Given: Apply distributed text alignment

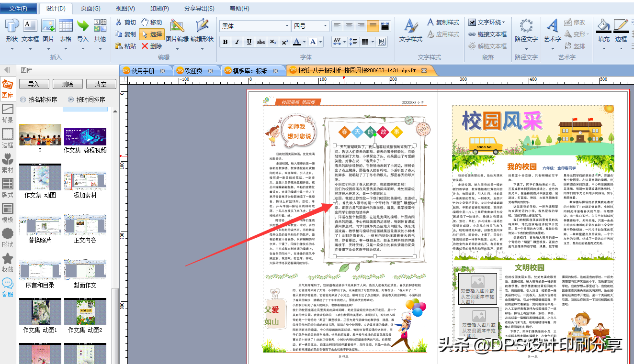Looking at the screenshot, I should pyautogui.click(x=385, y=26).
